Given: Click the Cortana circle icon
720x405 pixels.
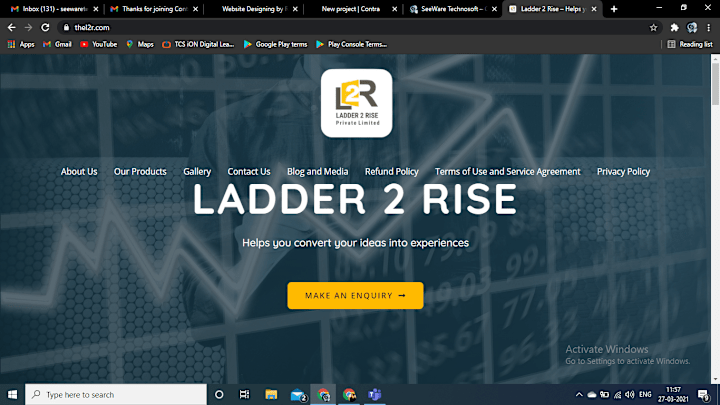Looking at the screenshot, I should click(219, 394).
